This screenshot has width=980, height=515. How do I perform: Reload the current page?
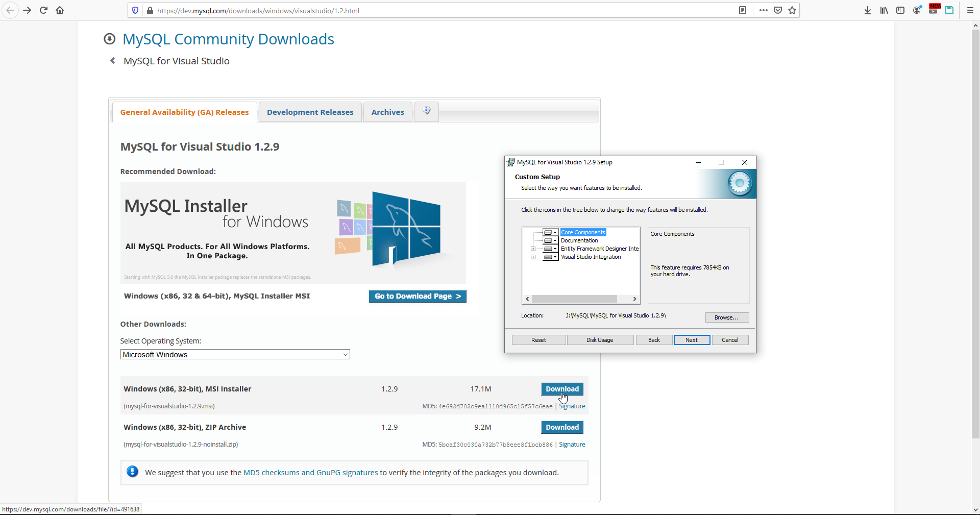pyautogui.click(x=43, y=10)
